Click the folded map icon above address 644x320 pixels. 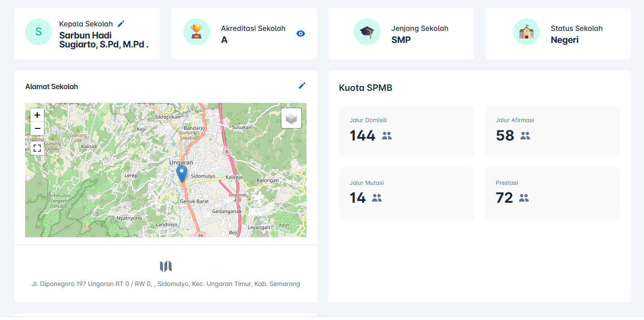tap(166, 266)
